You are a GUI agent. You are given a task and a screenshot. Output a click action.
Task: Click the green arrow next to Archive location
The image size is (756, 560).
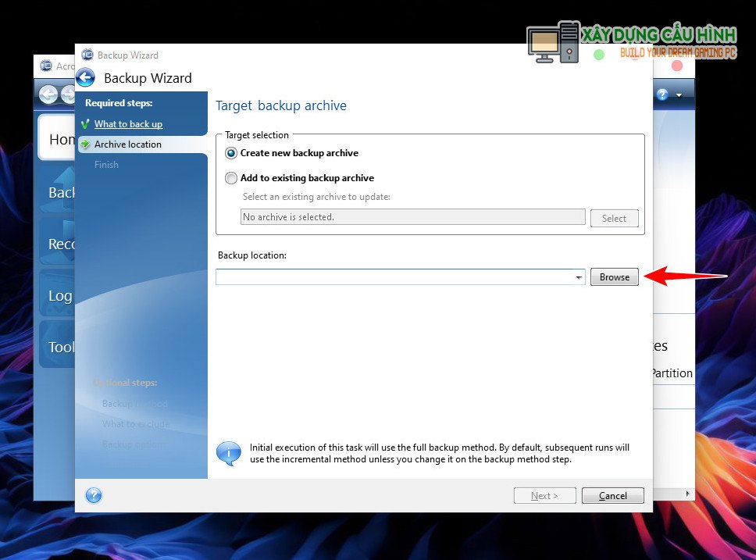85,144
